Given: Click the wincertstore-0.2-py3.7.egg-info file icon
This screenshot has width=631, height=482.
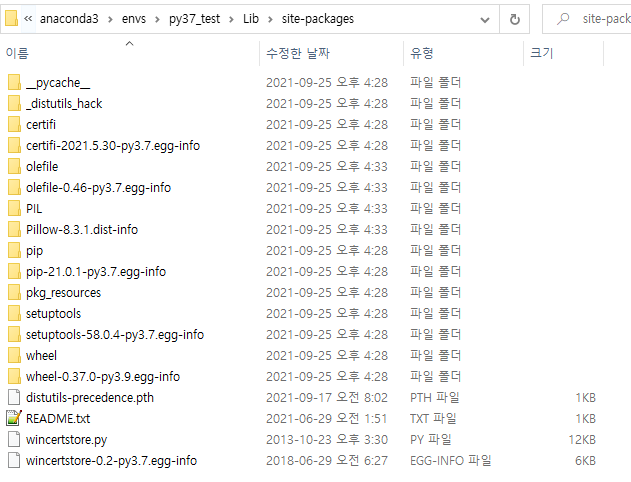Looking at the screenshot, I should [x=14, y=460].
